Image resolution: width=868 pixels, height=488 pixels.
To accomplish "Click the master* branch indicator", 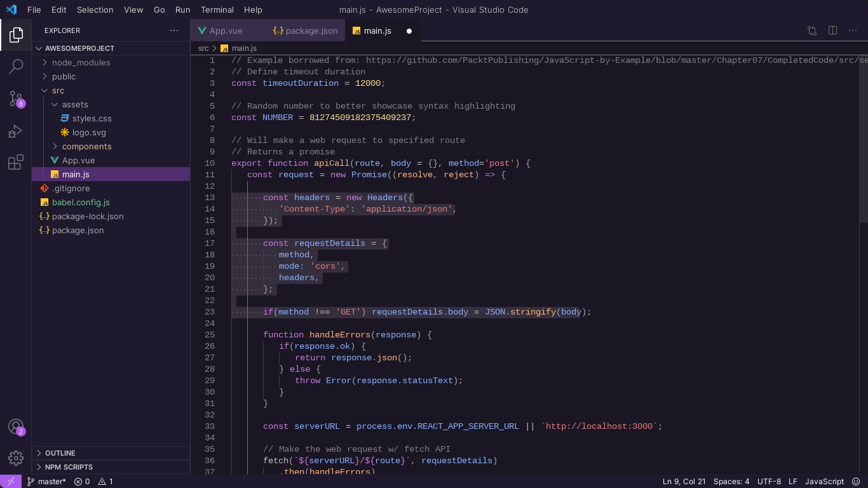I will [46, 482].
